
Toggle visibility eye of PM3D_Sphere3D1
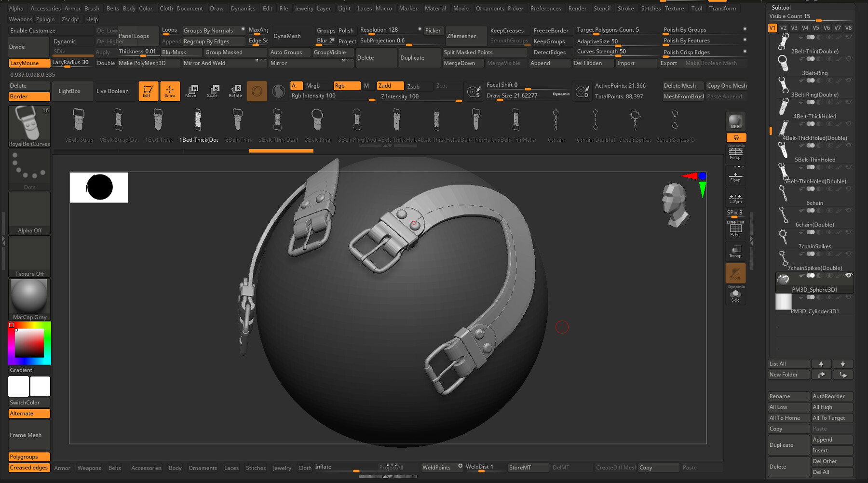pos(849,276)
